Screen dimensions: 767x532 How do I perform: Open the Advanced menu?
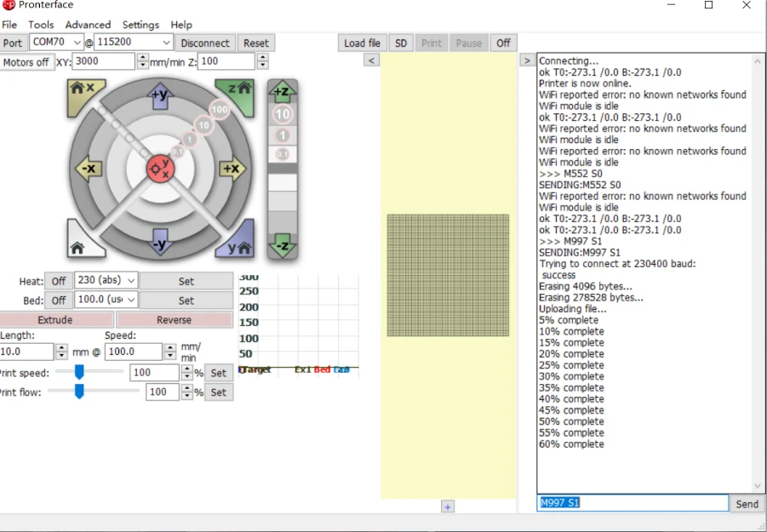point(88,25)
